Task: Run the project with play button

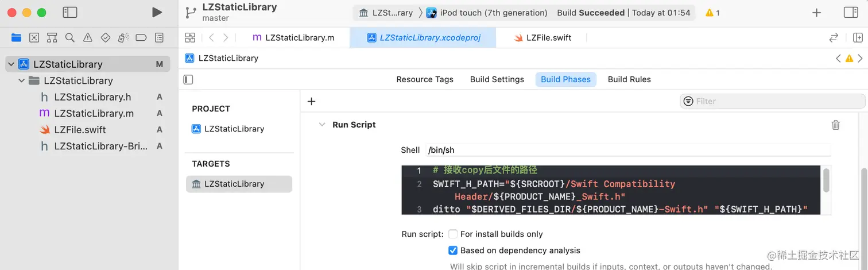Action: click(157, 12)
